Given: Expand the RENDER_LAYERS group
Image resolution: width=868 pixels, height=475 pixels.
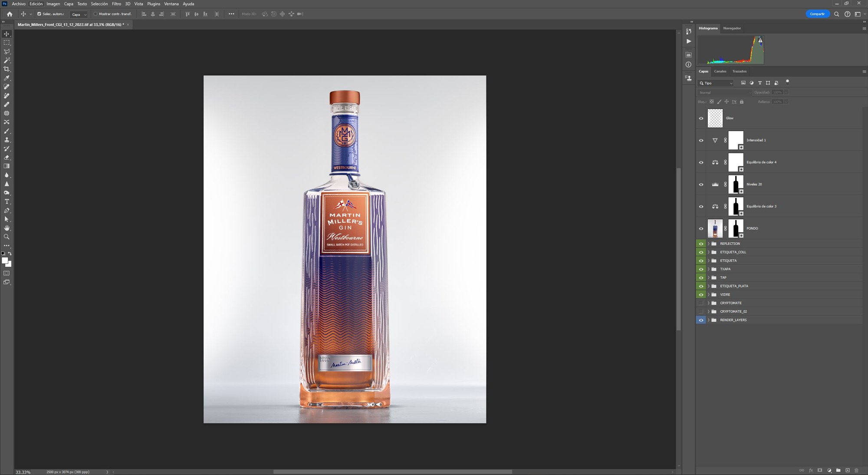Looking at the screenshot, I should point(709,320).
